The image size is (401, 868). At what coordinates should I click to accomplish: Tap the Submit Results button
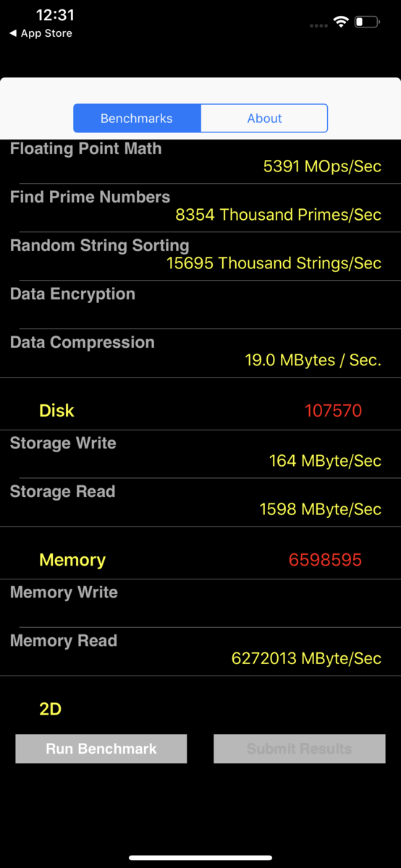point(299,749)
